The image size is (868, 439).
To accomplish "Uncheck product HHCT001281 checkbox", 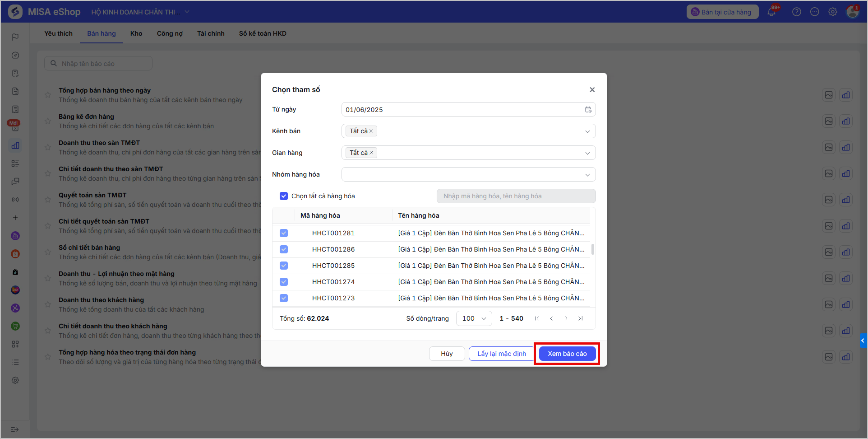I will [284, 233].
